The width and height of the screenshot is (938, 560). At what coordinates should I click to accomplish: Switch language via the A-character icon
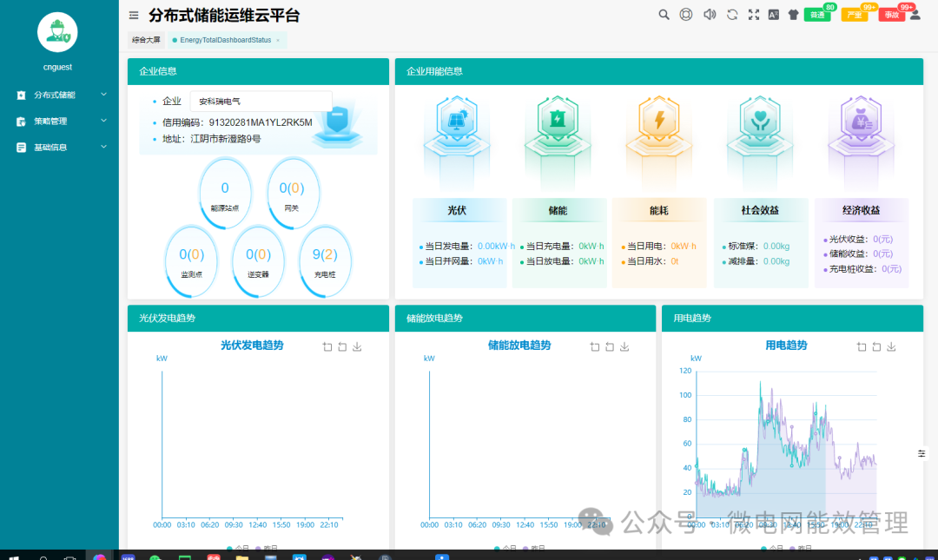point(774,15)
